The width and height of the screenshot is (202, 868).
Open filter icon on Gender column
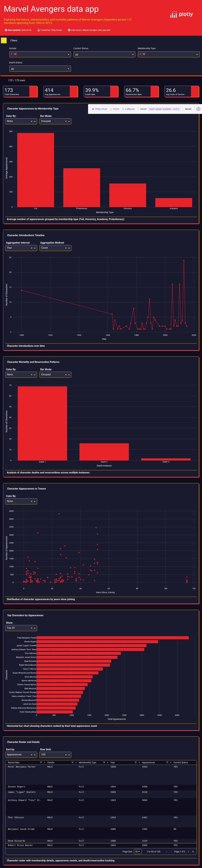72,762
